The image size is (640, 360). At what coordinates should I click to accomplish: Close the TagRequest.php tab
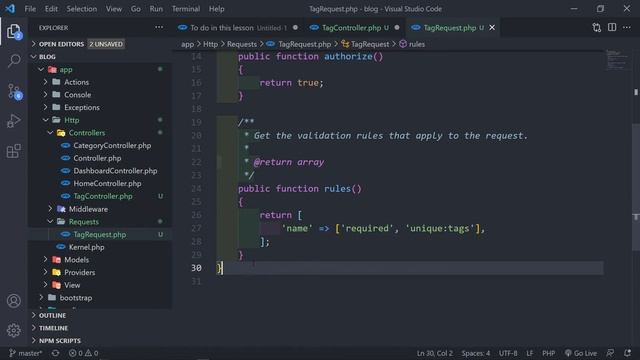(492, 27)
